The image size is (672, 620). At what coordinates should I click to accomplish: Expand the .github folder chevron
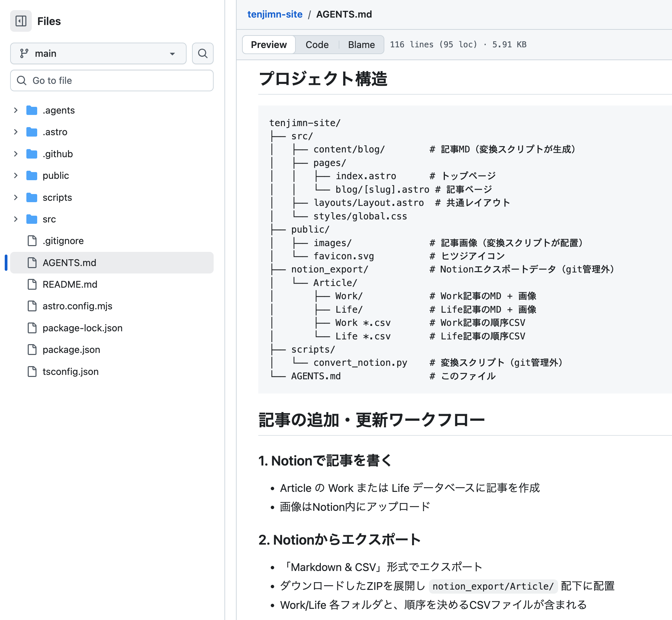click(x=16, y=154)
